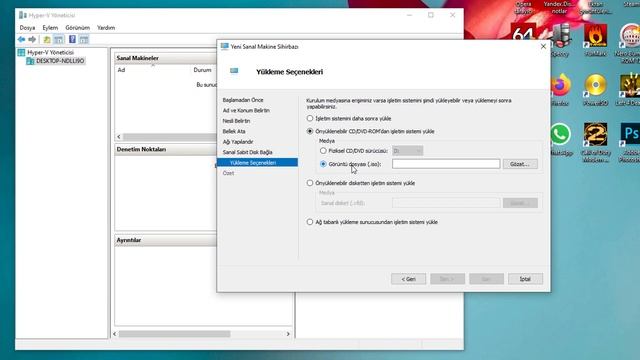Click the Sanal disket (.vfd) path field

[x=446, y=203]
